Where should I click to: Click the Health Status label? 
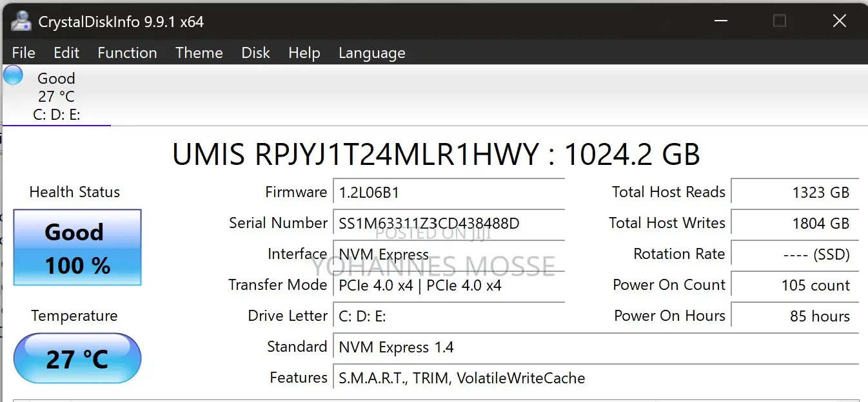click(x=75, y=192)
